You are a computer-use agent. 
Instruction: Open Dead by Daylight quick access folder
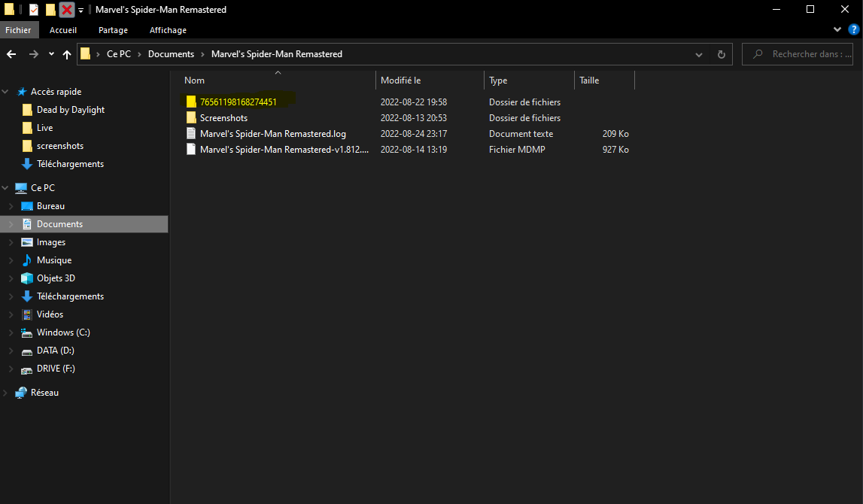pos(71,110)
